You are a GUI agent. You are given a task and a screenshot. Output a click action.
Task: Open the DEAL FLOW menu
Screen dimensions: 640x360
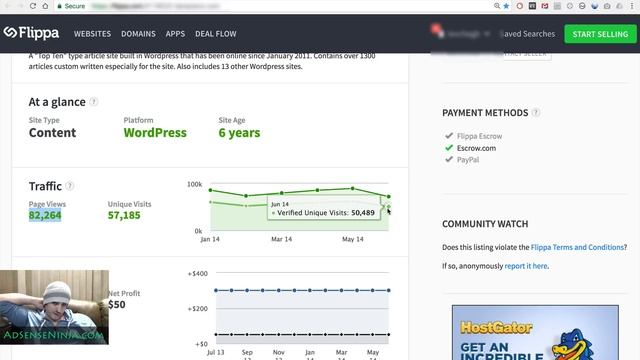216,34
